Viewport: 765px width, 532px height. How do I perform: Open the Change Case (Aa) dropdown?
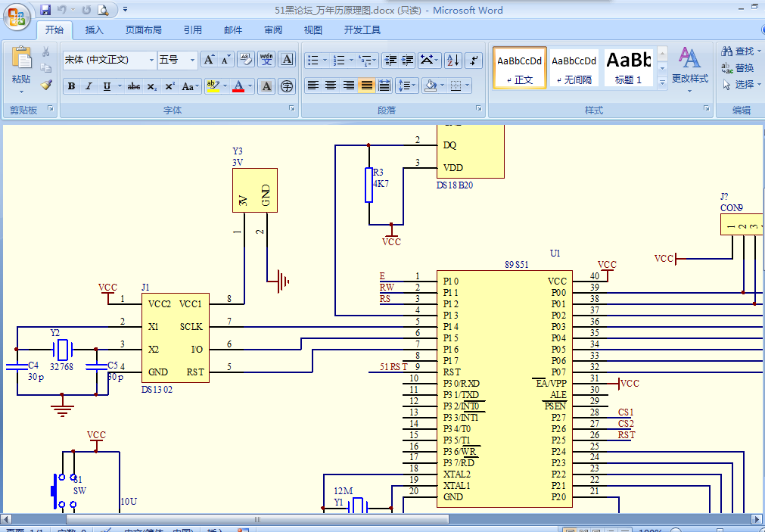190,86
